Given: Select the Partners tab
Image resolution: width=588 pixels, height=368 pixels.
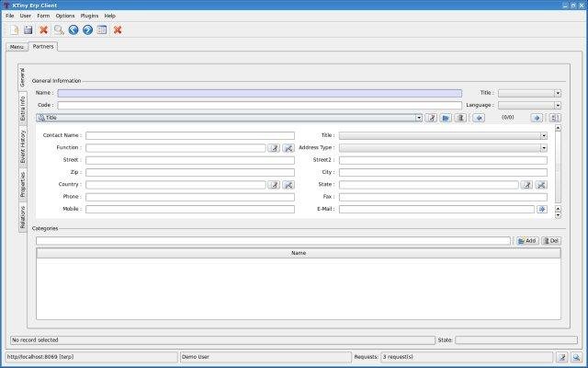Looking at the screenshot, I should (43, 46).
